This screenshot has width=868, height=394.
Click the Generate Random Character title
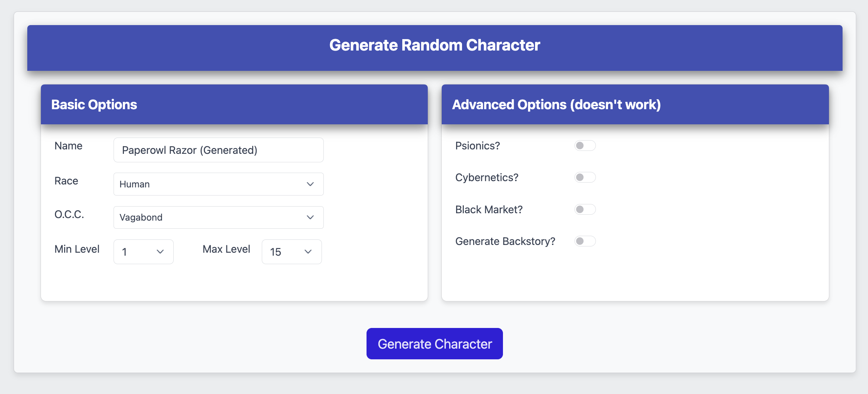tap(434, 45)
